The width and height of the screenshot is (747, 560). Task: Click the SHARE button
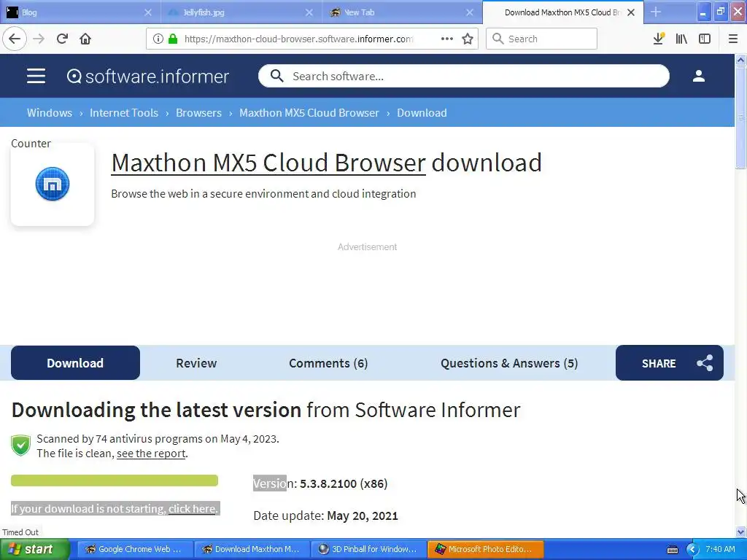[670, 363]
